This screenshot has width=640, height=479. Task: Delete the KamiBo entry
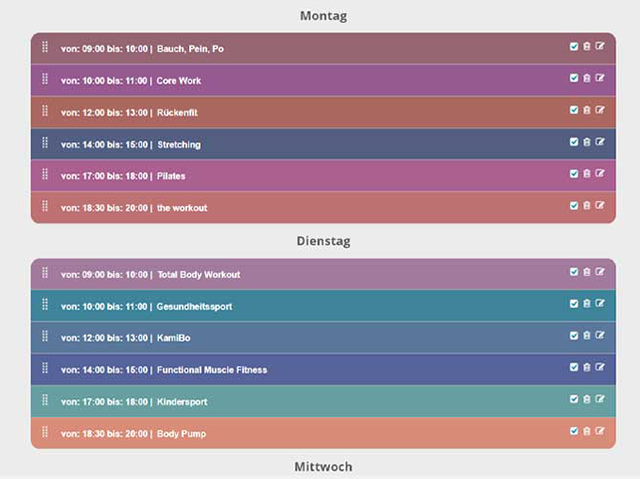pyautogui.click(x=587, y=335)
